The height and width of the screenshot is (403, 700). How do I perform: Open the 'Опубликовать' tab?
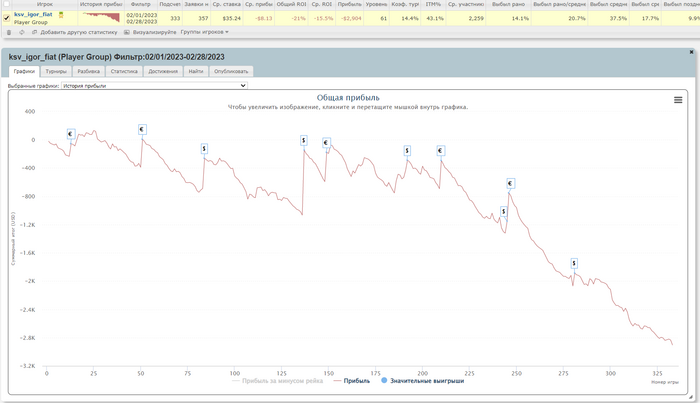231,71
